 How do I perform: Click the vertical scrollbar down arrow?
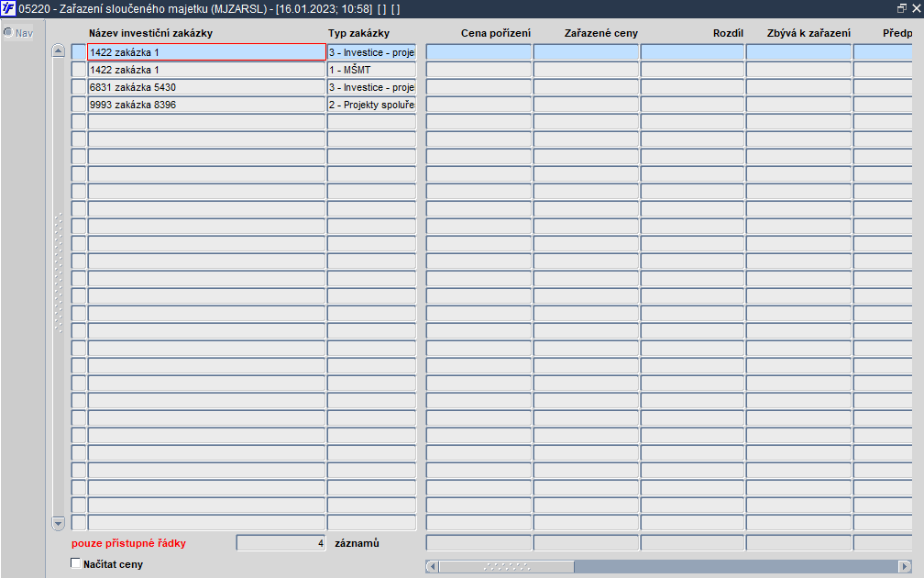click(x=59, y=523)
